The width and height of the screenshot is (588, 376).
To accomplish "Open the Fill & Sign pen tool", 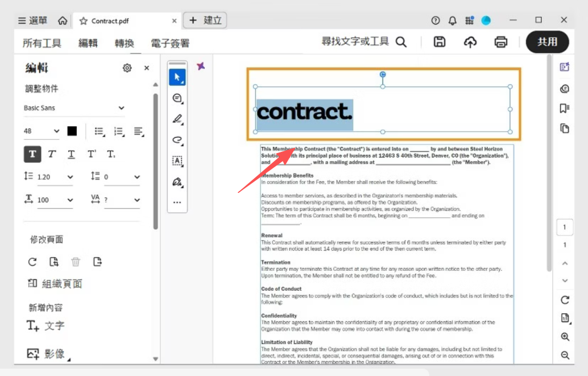I will (177, 181).
